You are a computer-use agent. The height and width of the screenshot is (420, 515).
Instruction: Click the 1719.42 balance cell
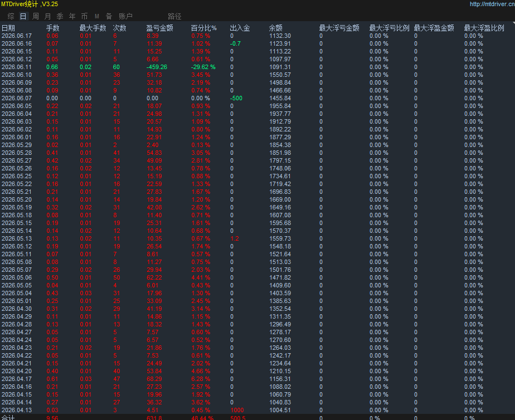(280, 184)
